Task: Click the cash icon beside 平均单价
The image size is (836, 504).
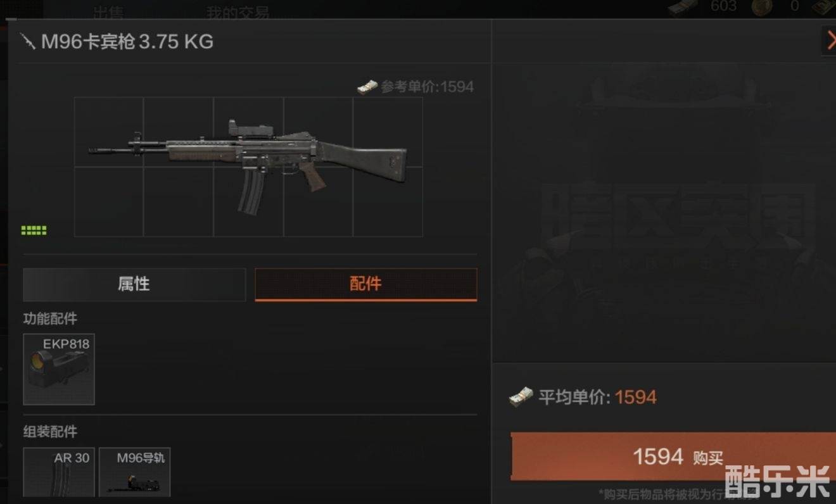Action: click(x=521, y=397)
